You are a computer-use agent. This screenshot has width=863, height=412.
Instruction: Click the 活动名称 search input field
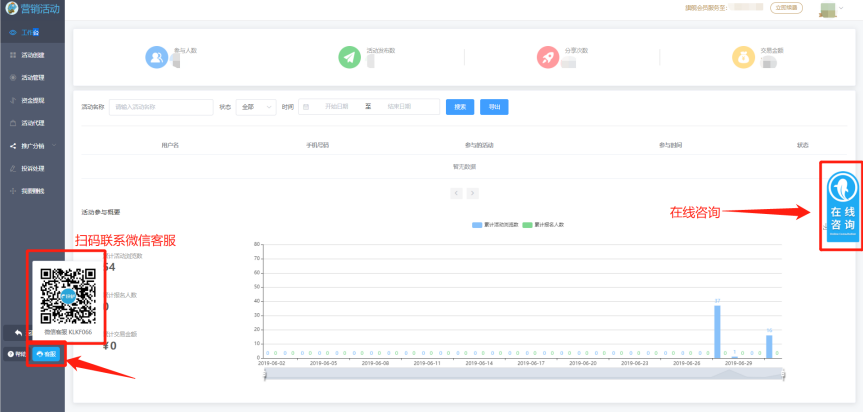tap(159, 106)
